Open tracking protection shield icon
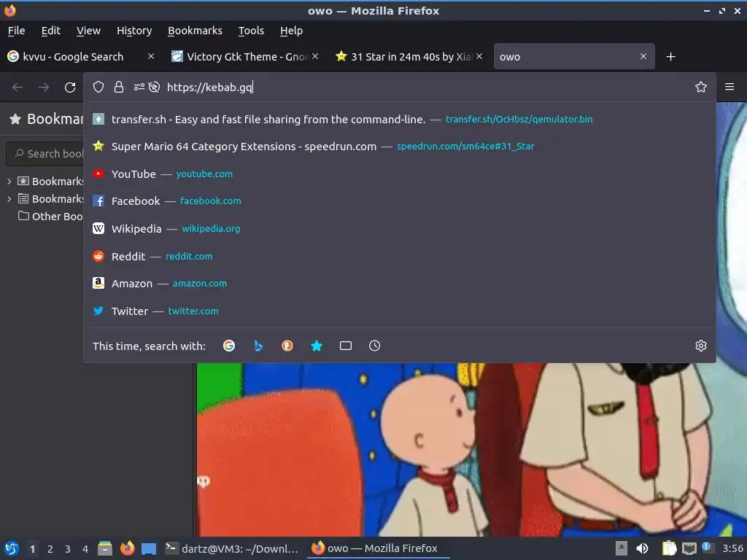The width and height of the screenshot is (747, 560). (98, 87)
